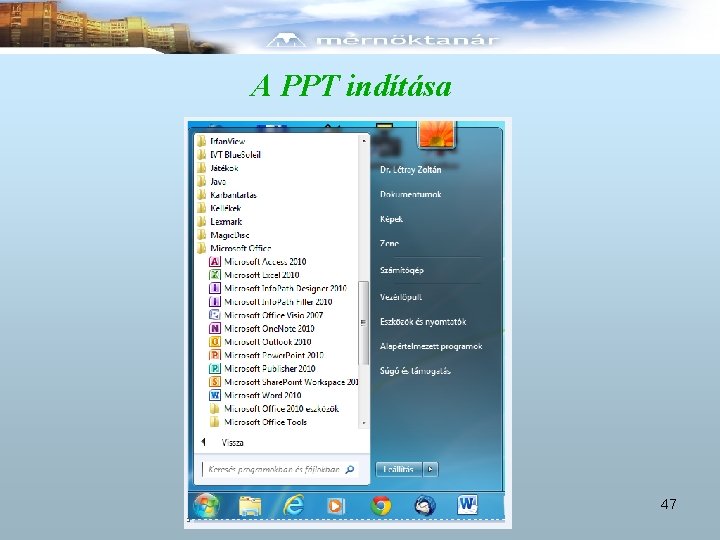This screenshot has width=720, height=540.
Task: Expand the Java folder
Action: 212,181
